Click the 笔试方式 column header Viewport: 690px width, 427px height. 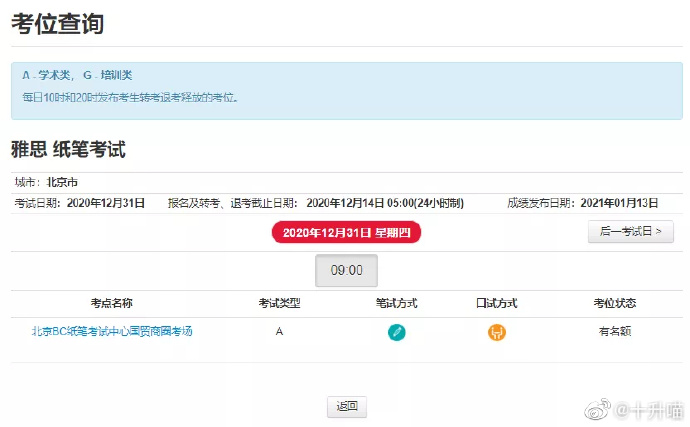coord(396,303)
